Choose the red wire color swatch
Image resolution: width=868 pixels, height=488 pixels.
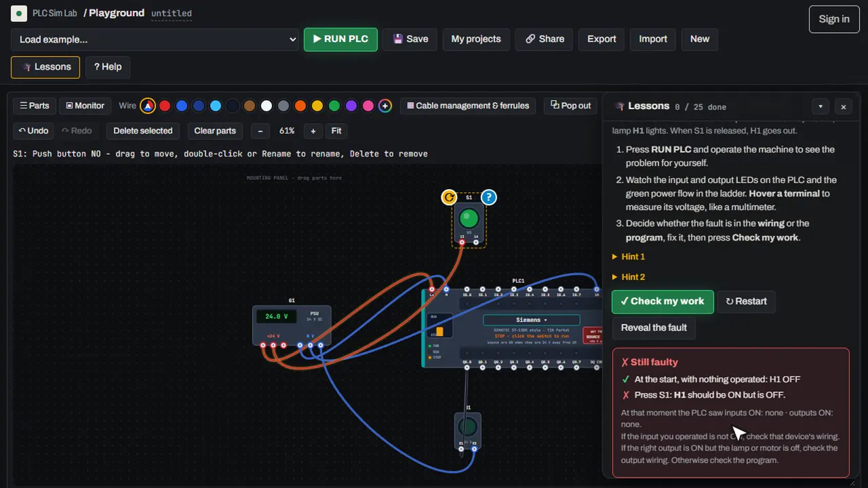[165, 106]
